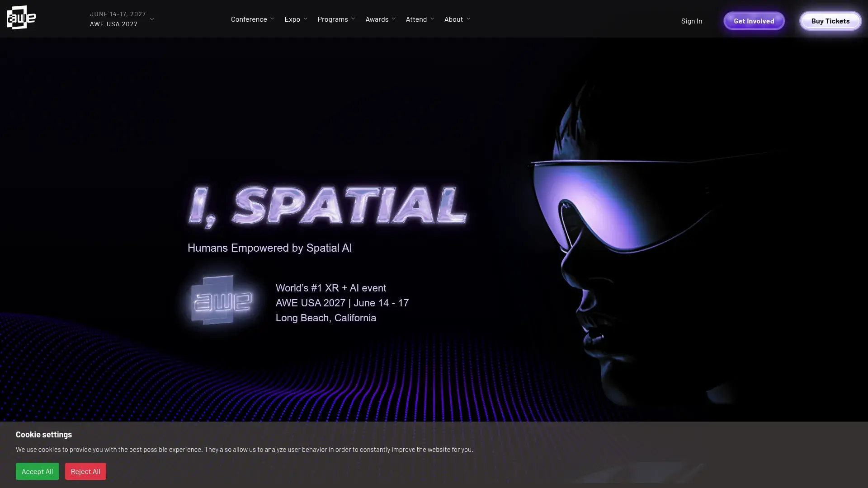Click the Buy Tickets button

(x=830, y=21)
